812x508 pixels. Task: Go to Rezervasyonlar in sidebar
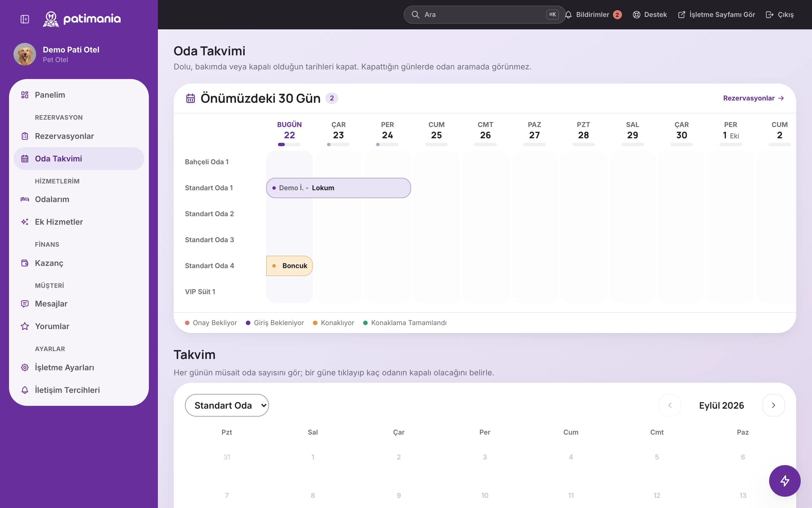(x=79, y=136)
